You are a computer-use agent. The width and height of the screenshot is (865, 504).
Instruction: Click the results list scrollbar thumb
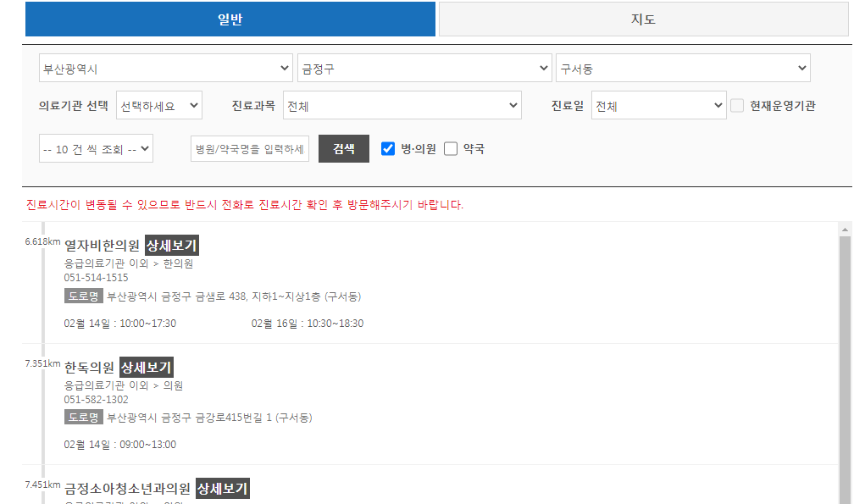[845, 369]
